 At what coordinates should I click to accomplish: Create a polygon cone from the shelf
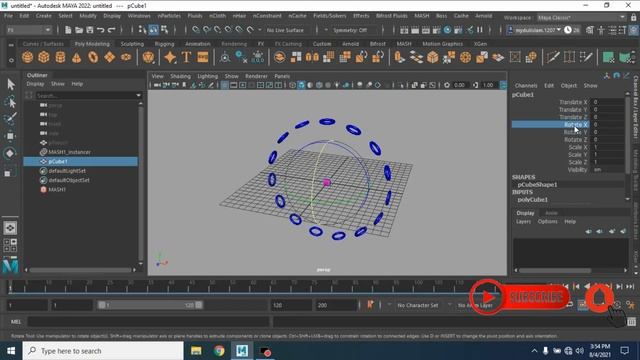pos(76,57)
